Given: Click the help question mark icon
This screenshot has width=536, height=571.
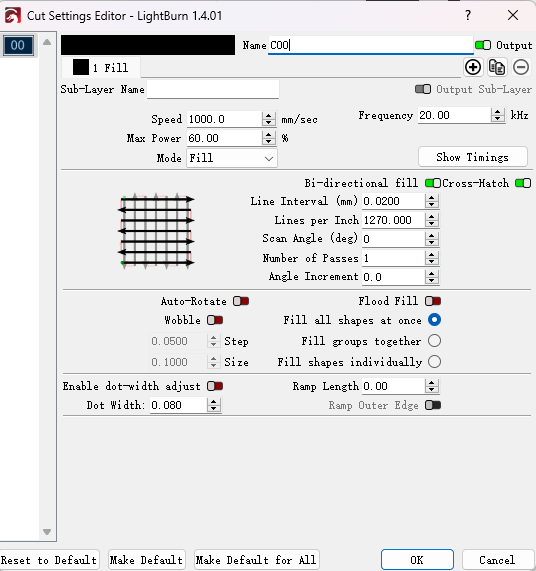Looking at the screenshot, I should tap(468, 15).
